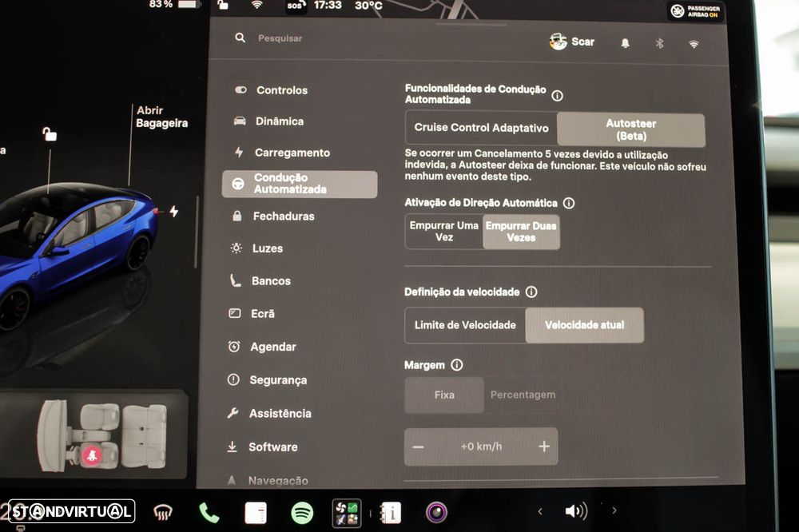This screenshot has height=532, width=799.
Task: Select Autosteer (Beta) option
Action: pos(631,130)
